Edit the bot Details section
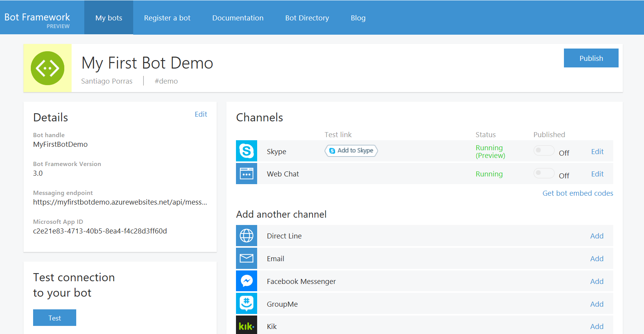This screenshot has width=644, height=334. [x=201, y=114]
